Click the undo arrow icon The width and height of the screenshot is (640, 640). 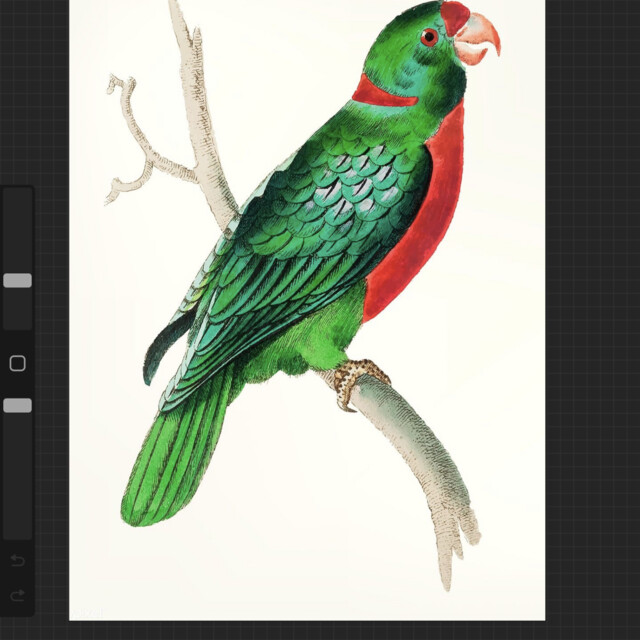pyautogui.click(x=18, y=560)
